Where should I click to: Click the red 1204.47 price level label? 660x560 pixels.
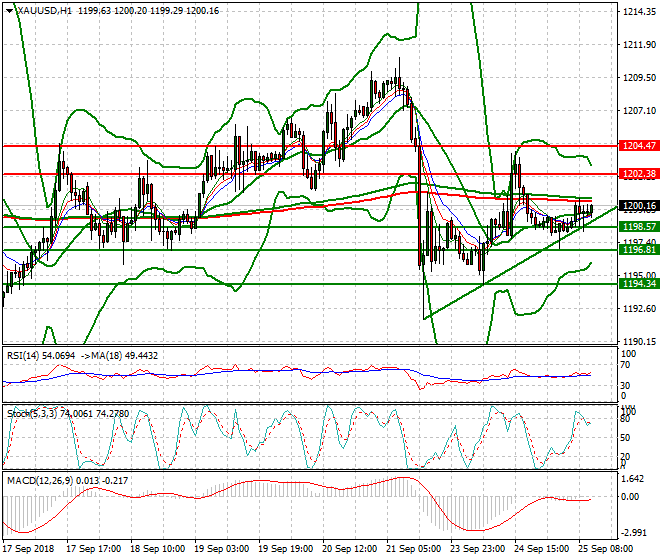[639, 146]
